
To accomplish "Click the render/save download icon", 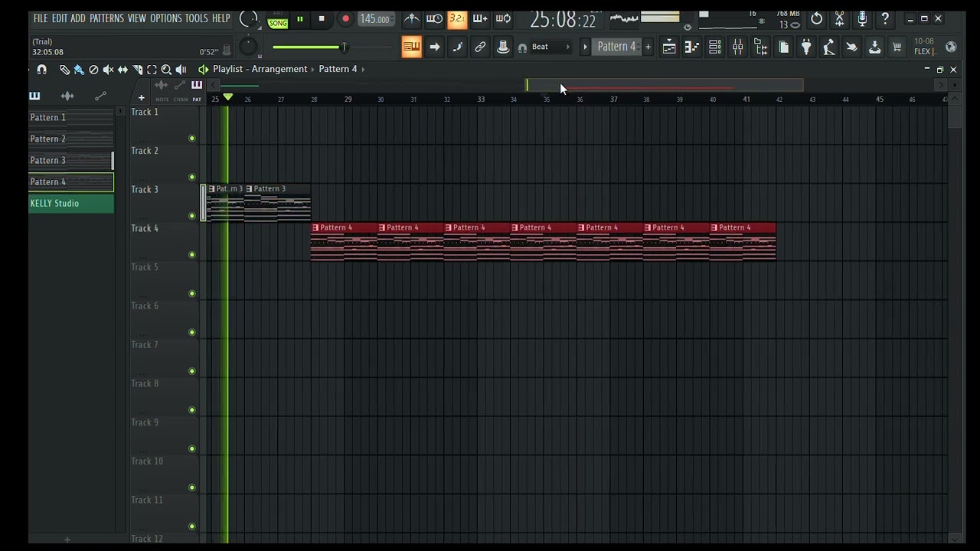I will point(874,47).
